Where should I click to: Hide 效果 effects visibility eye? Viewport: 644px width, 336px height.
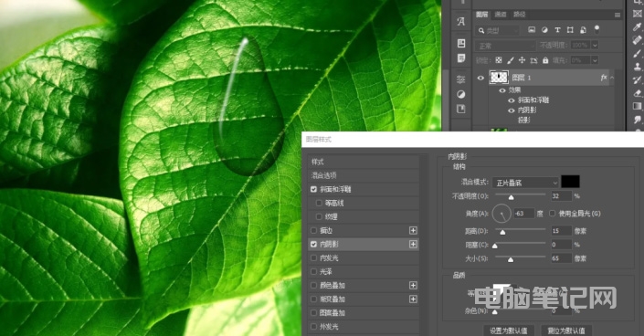501,90
